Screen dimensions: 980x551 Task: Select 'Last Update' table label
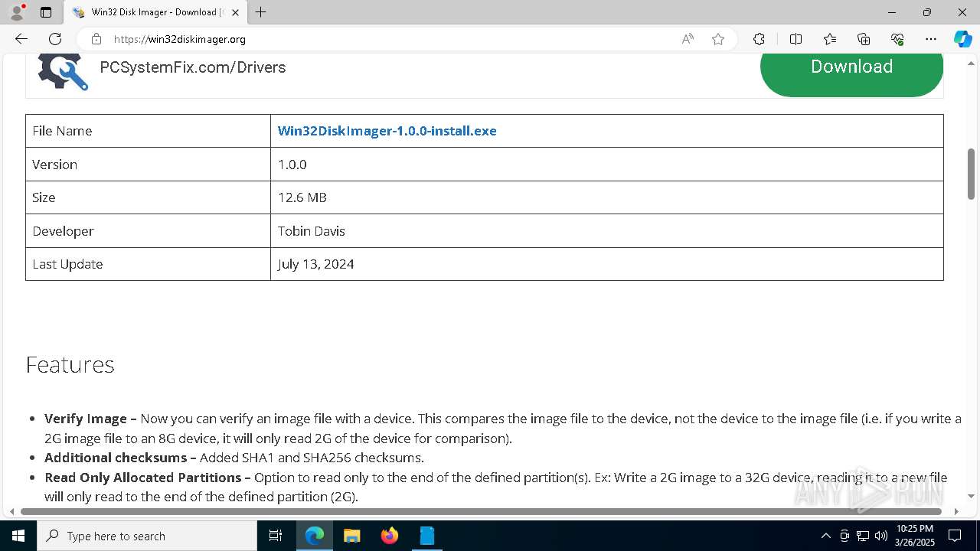click(67, 264)
